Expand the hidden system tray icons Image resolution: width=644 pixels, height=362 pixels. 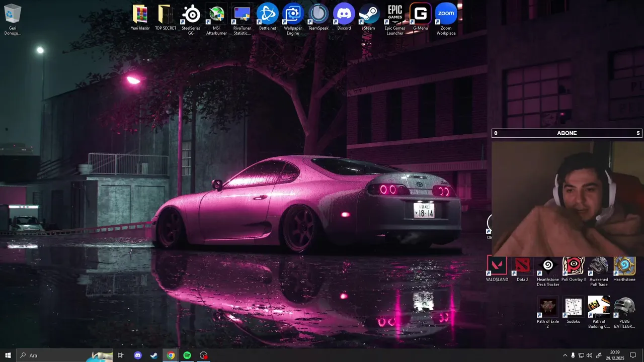[x=565, y=355]
